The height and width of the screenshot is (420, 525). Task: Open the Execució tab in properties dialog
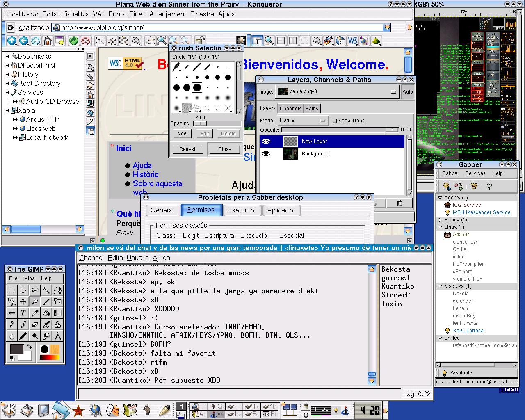(241, 210)
